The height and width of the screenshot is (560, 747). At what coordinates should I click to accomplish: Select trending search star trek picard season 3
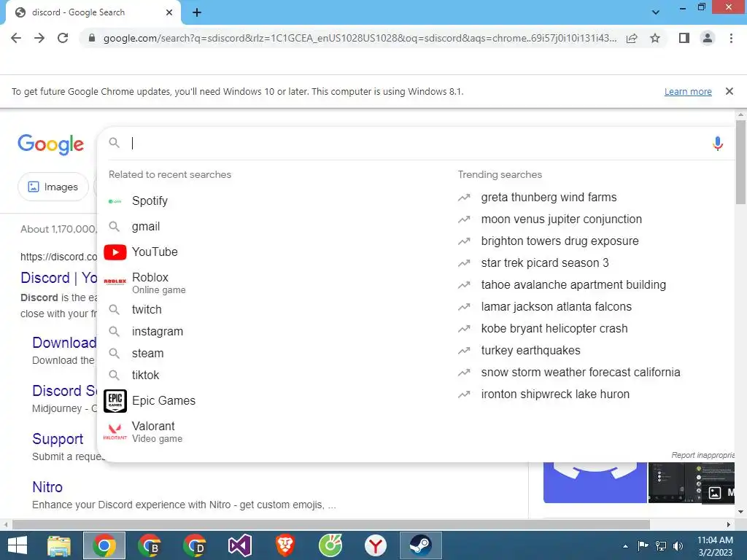(x=544, y=262)
